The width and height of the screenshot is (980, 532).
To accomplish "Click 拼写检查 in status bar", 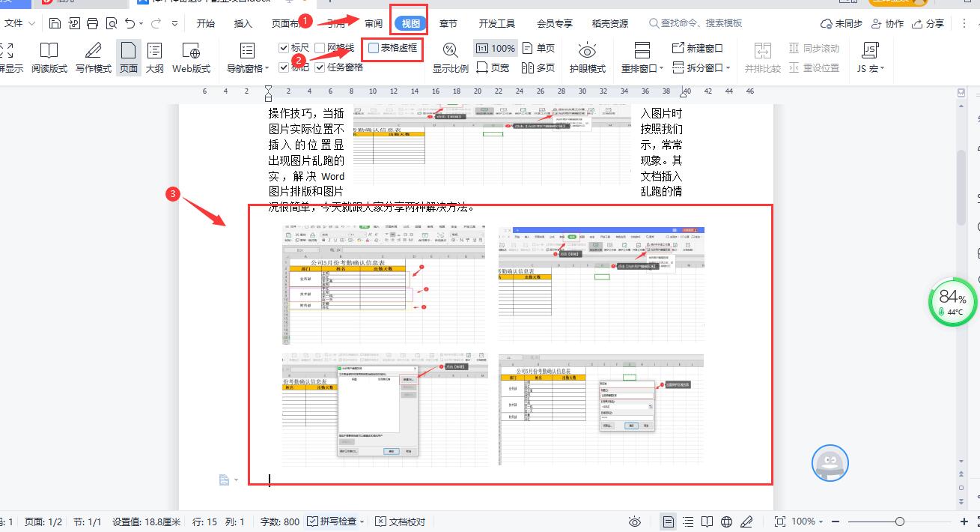I will point(332,522).
